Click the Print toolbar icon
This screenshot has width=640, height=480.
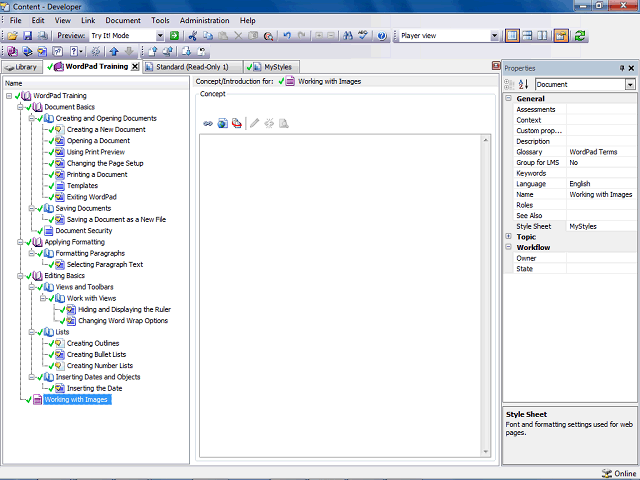42,36
